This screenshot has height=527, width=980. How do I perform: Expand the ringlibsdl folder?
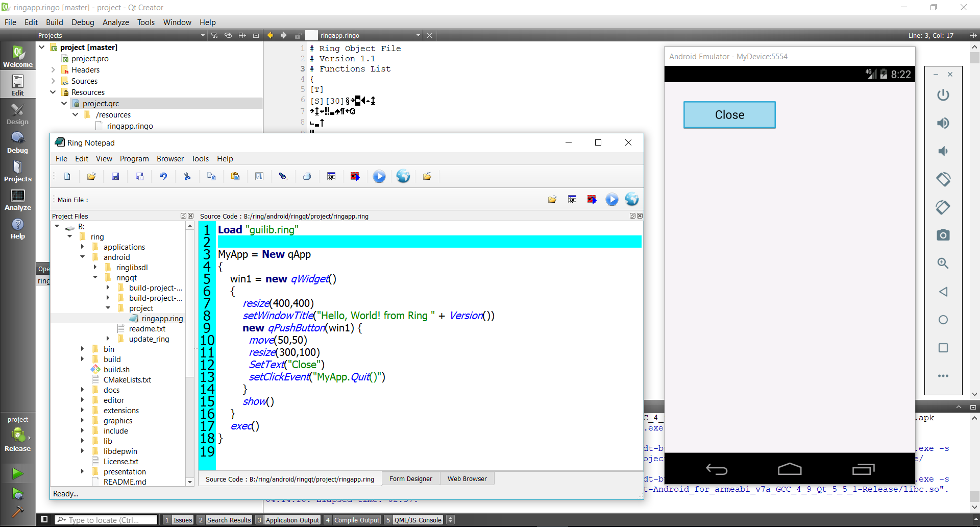[x=95, y=267]
